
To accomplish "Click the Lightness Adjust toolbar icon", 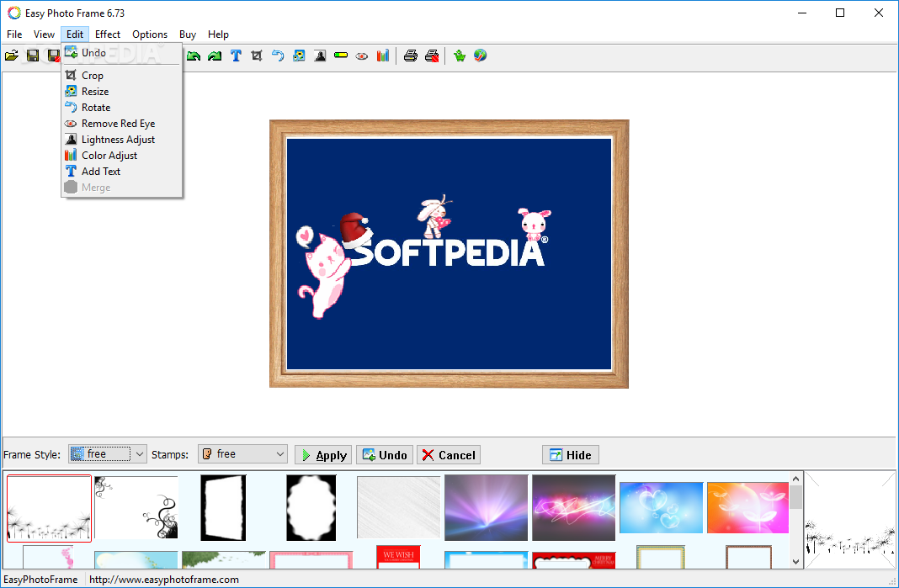I will [x=320, y=56].
